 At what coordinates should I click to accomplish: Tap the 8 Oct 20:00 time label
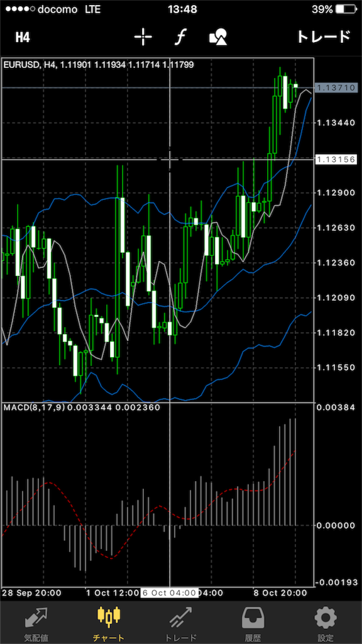tap(280, 592)
